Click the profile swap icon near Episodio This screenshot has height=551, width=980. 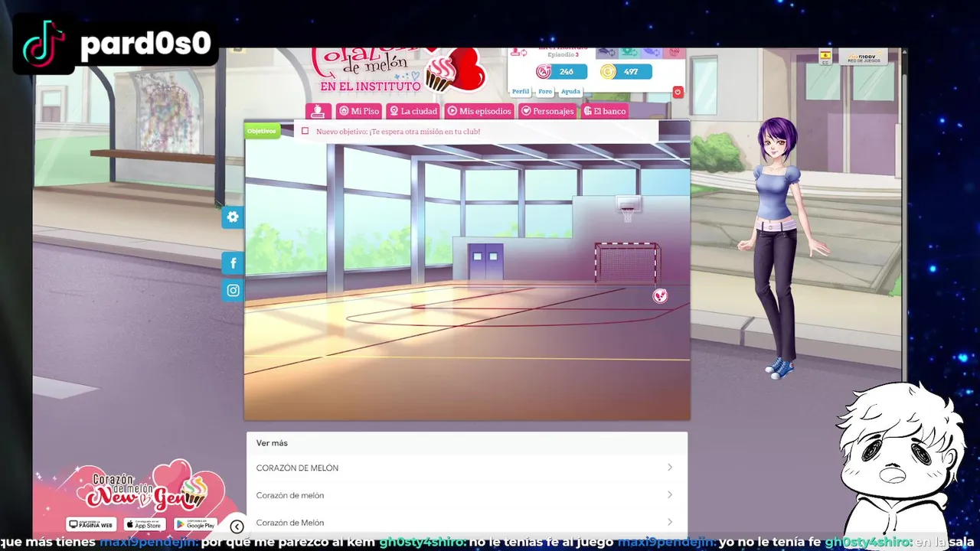[x=519, y=52]
